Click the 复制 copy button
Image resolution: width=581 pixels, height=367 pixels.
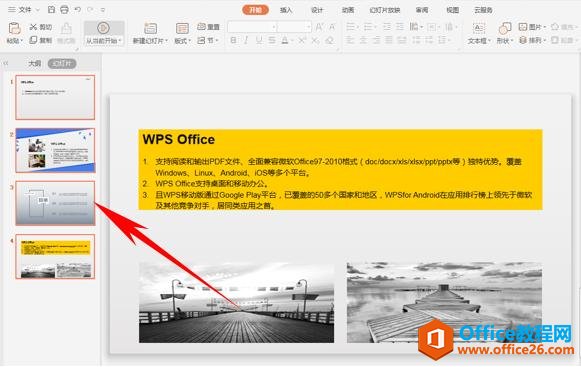[x=41, y=40]
